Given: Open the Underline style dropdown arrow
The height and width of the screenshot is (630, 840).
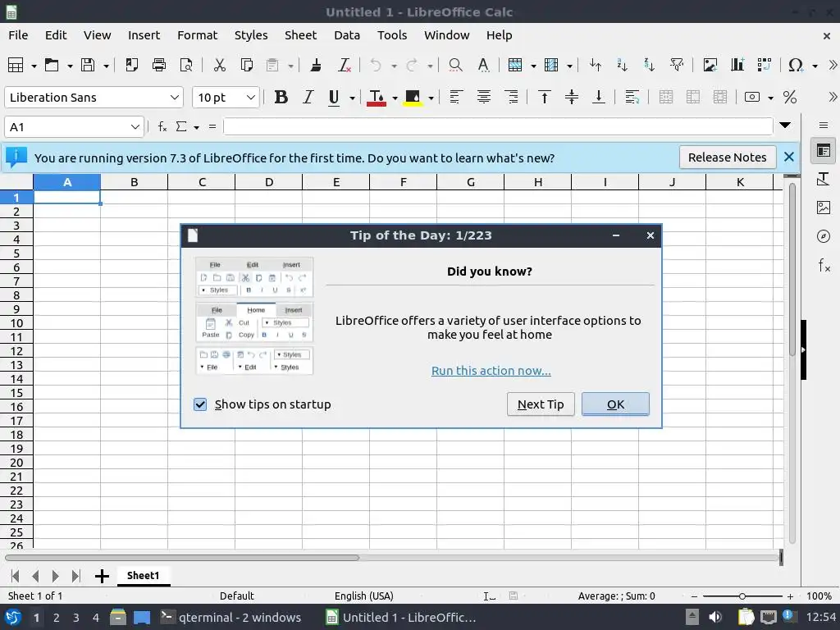Looking at the screenshot, I should [x=352, y=98].
